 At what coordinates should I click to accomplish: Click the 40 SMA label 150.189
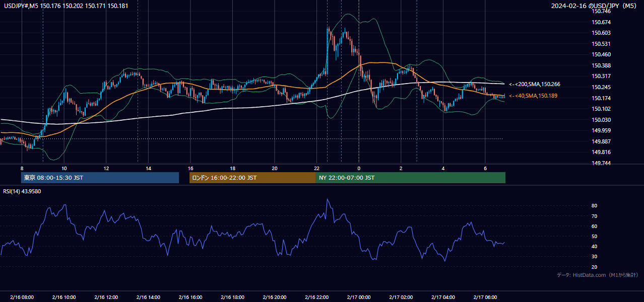533,96
